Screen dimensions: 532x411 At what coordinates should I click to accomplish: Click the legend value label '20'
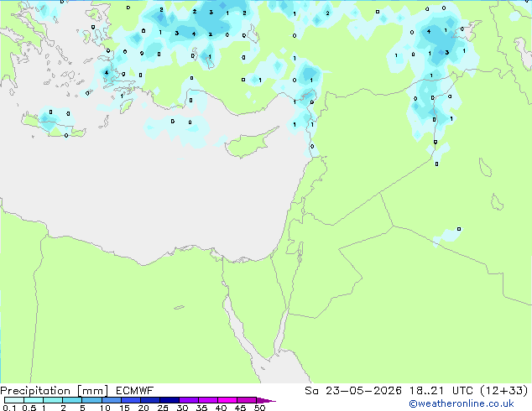click(x=143, y=408)
